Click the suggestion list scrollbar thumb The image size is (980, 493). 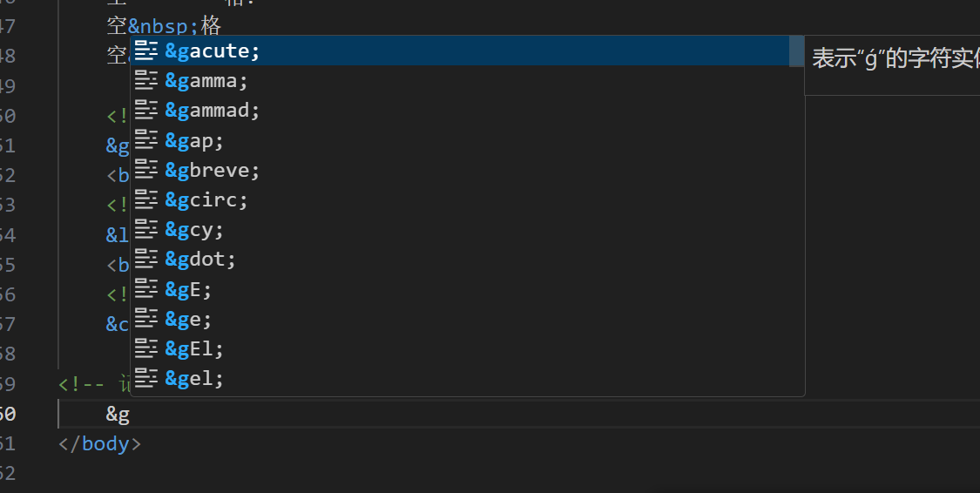(796, 51)
